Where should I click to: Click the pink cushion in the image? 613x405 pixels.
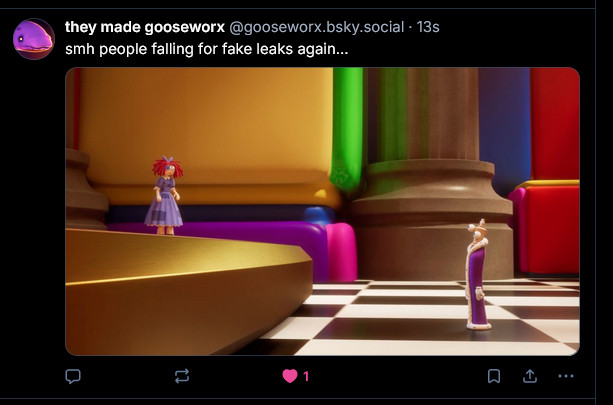(341, 252)
